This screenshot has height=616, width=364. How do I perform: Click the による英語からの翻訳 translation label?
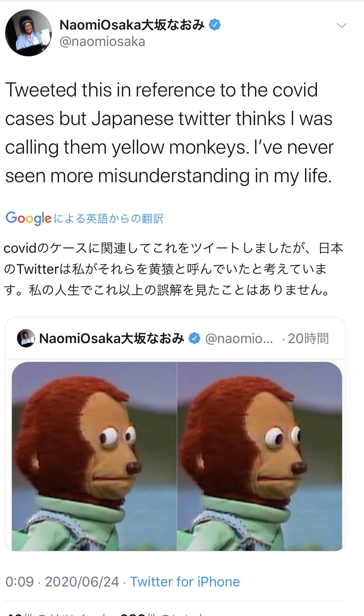(x=108, y=218)
